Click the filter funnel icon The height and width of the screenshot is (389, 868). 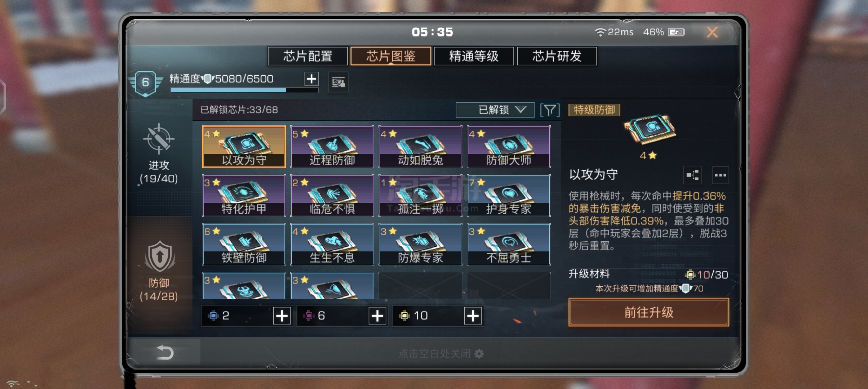pos(550,110)
